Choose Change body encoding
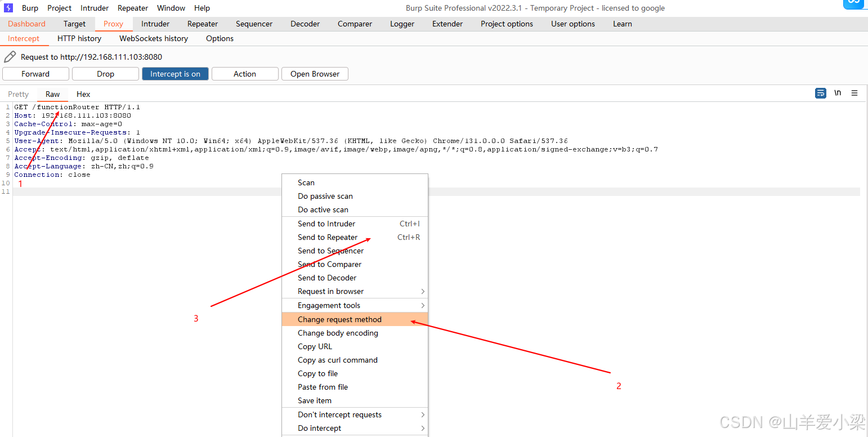This screenshot has width=868, height=437. click(x=355, y=333)
